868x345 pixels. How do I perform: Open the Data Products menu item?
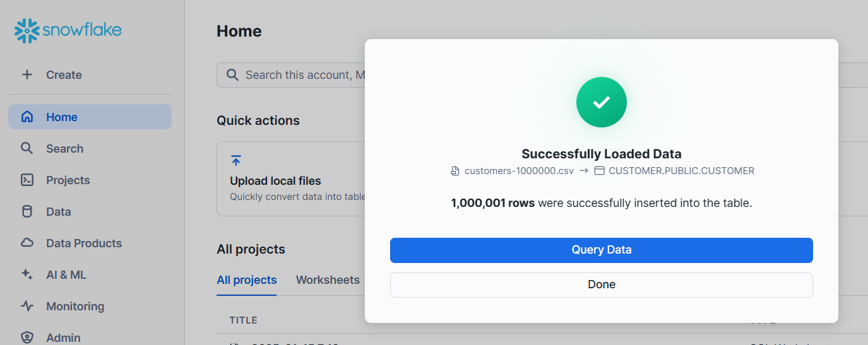83,243
